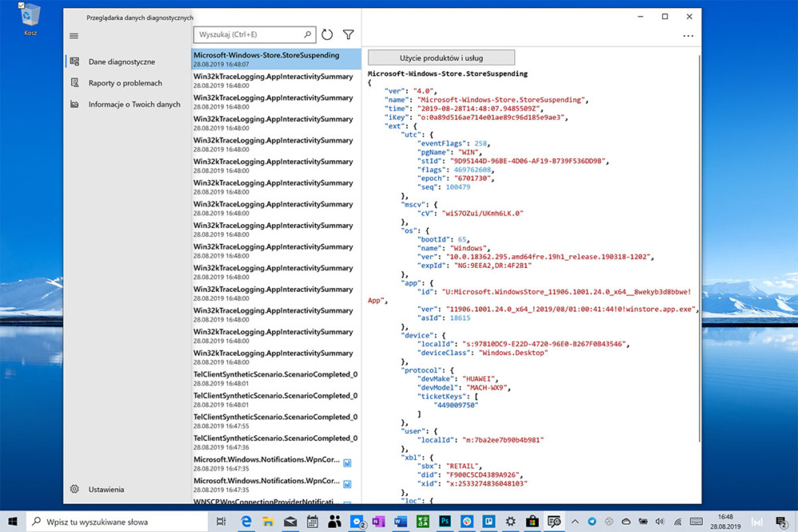Open the three-dots more options menu
Screen dimensions: 798x532
[688, 36]
